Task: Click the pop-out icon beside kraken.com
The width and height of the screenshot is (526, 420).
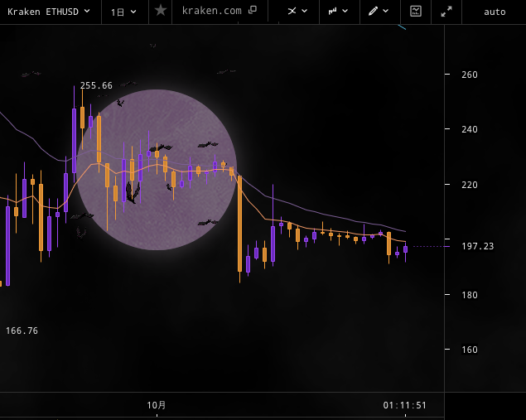Action: click(x=253, y=10)
